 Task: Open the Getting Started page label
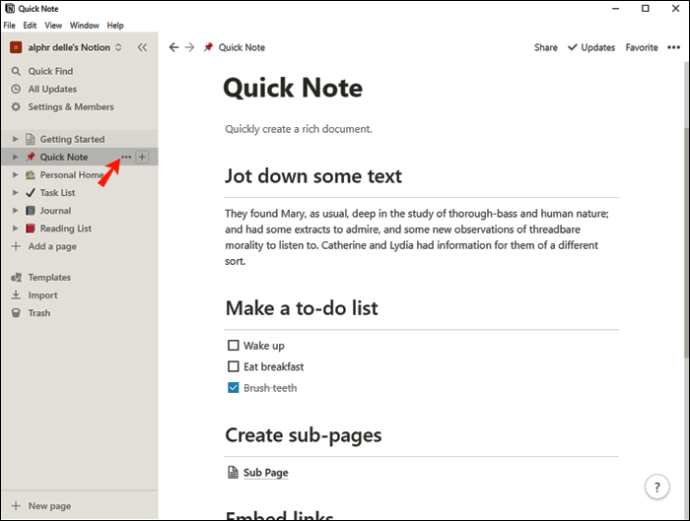click(72, 139)
